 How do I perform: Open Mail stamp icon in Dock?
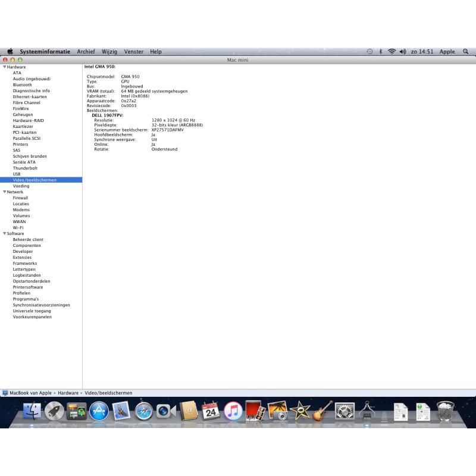pos(121,411)
